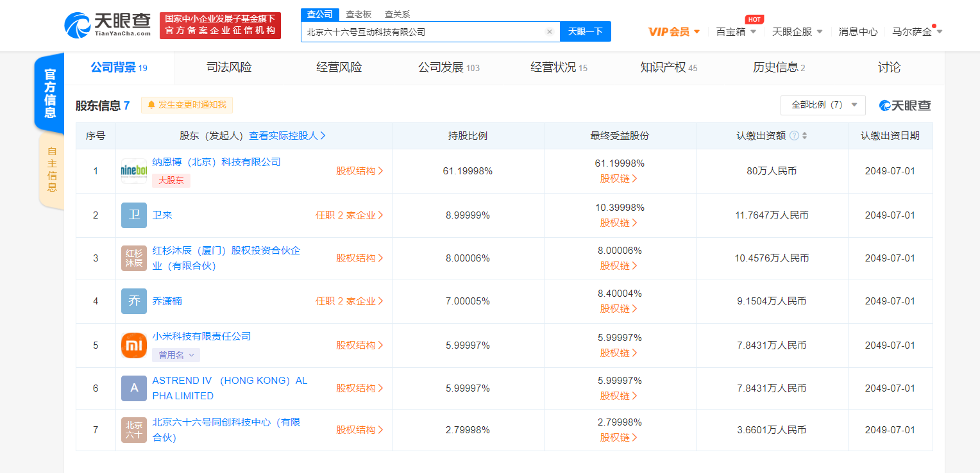The image size is (980, 473).
Task: Expand the 全部比例 (7) dropdown
Action: [x=823, y=104]
